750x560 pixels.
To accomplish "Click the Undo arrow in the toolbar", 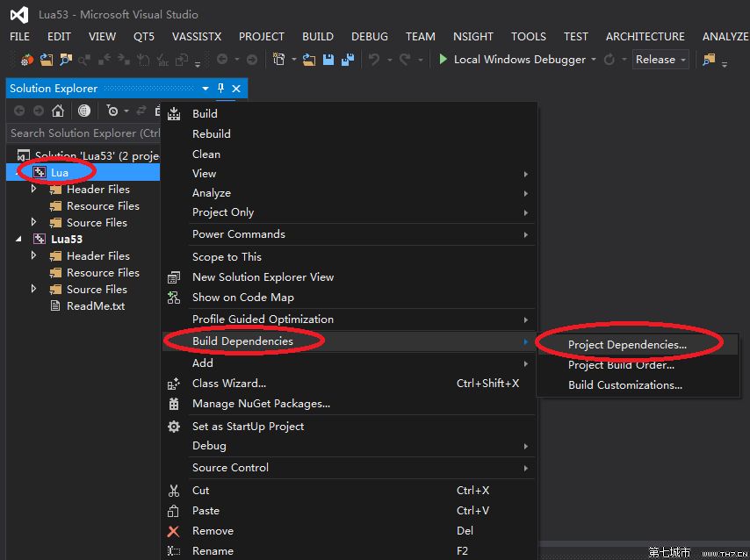I will pyautogui.click(x=374, y=60).
